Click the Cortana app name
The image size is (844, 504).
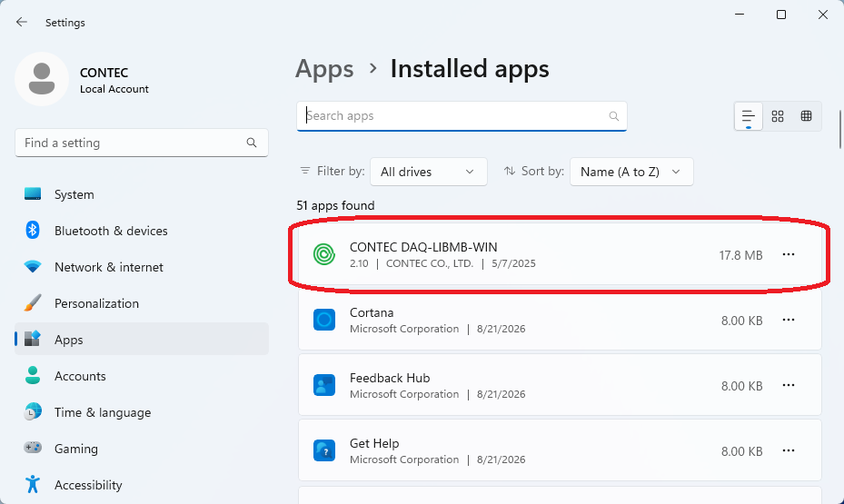coord(372,312)
